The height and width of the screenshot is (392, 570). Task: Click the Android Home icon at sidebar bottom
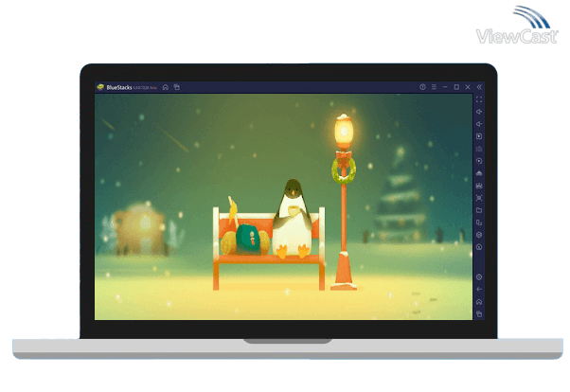(x=479, y=302)
